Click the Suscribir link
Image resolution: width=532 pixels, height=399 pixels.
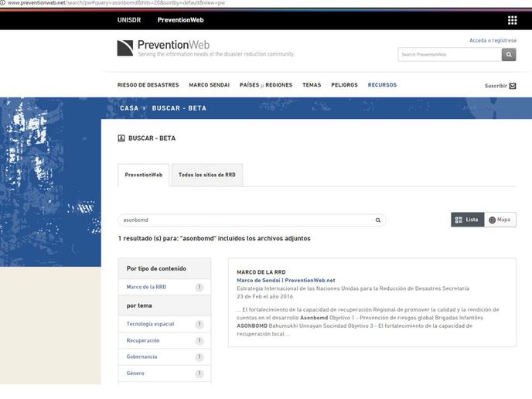click(496, 86)
